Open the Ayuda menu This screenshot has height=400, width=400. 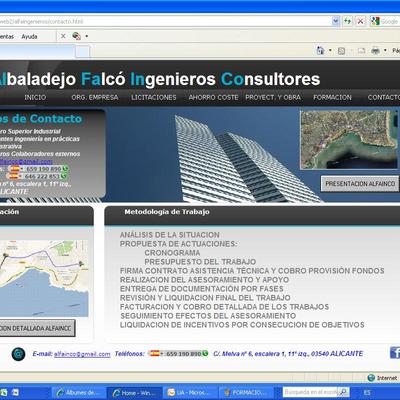29,36
